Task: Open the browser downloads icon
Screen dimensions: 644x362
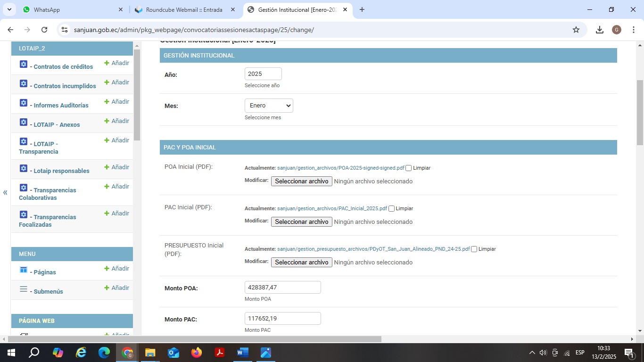Action: (x=600, y=30)
